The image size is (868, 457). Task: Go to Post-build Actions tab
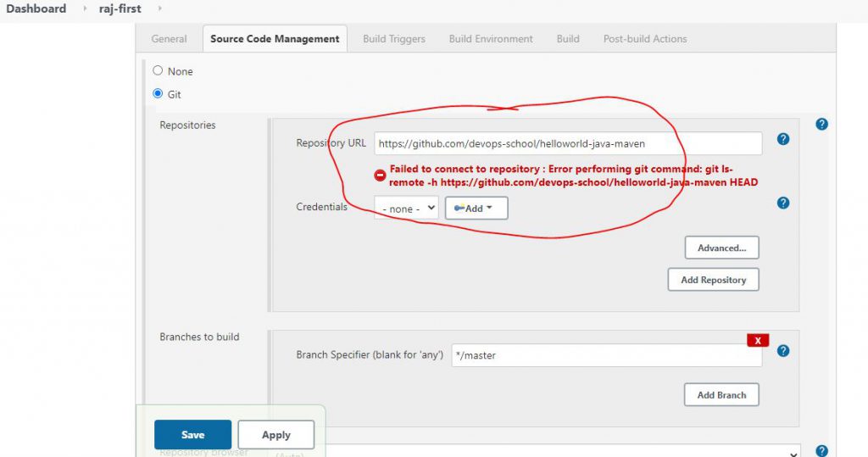pyautogui.click(x=644, y=39)
